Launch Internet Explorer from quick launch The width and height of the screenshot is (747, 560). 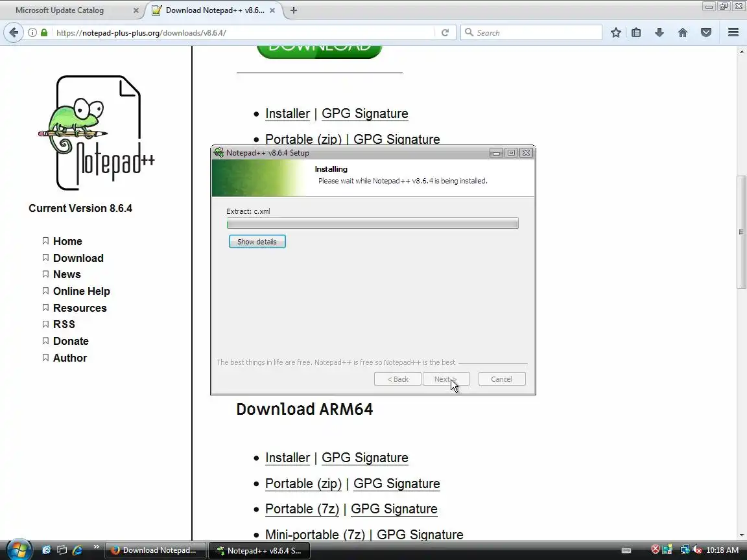(77, 550)
